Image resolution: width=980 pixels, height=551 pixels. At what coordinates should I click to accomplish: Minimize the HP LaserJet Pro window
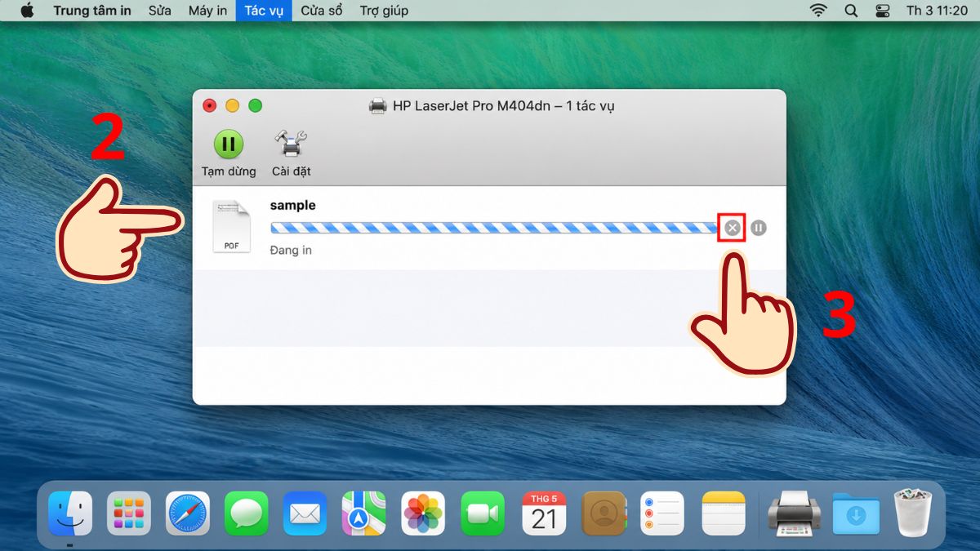233,105
